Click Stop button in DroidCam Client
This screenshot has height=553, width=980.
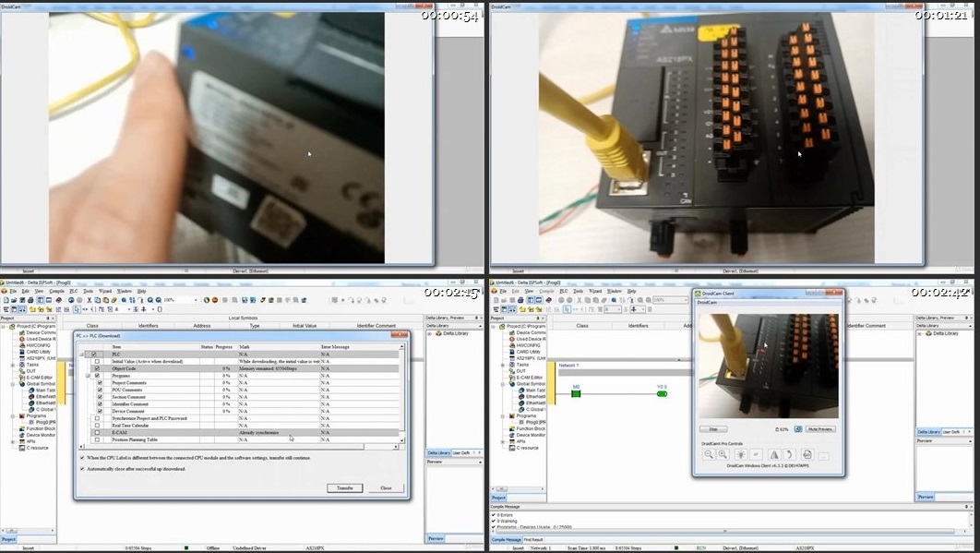click(713, 429)
